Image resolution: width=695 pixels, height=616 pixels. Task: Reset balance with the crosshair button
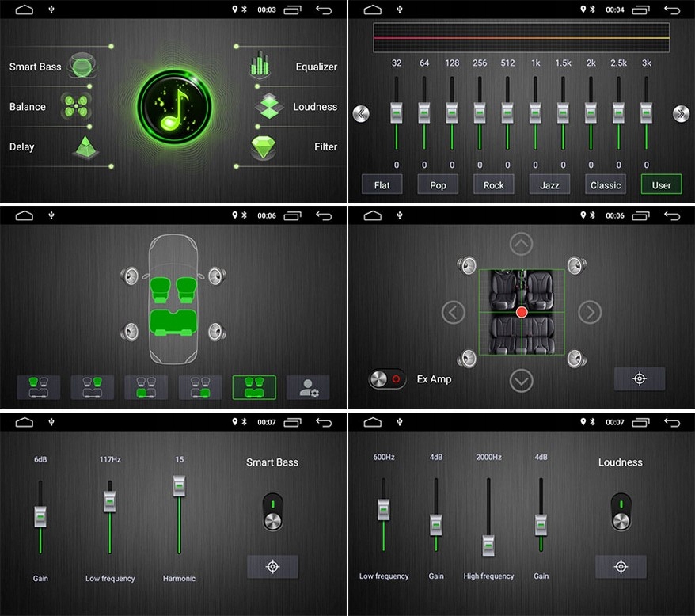pyautogui.click(x=640, y=378)
